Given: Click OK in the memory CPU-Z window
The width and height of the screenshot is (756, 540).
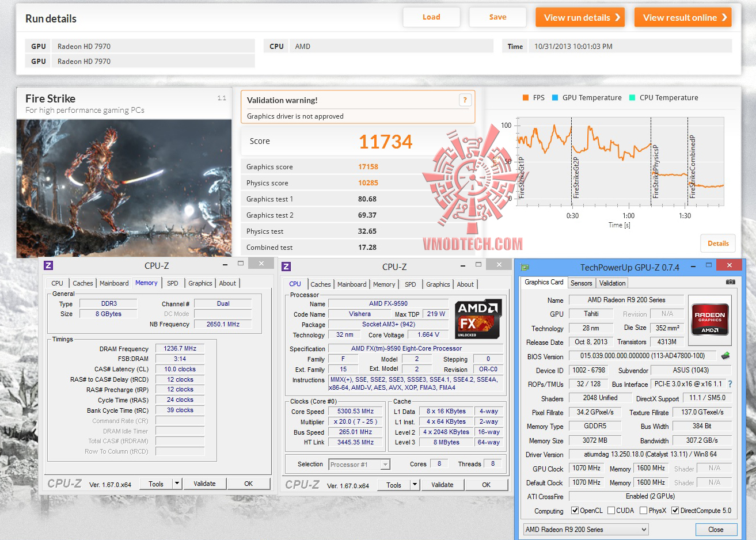Looking at the screenshot, I should [249, 484].
